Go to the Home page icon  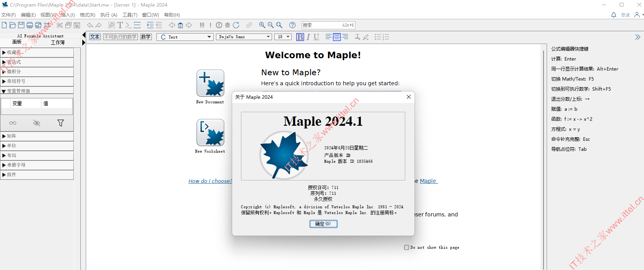pyautogui.click(x=180, y=25)
